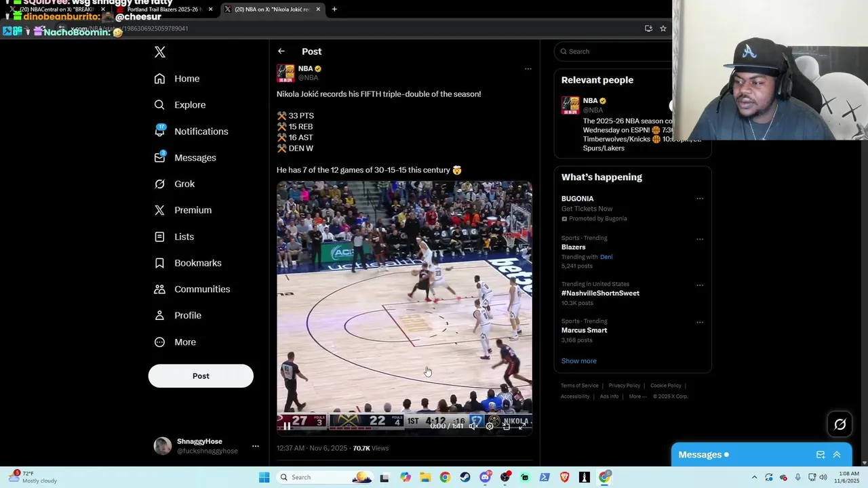Open Brave browser from the taskbar
The width and height of the screenshot is (868, 488).
[x=565, y=477]
